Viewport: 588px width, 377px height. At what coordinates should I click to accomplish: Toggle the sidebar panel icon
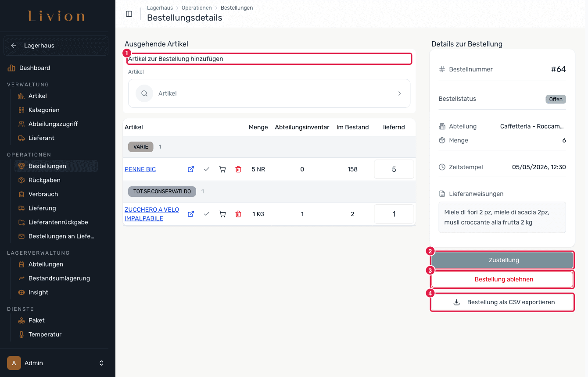coord(129,14)
